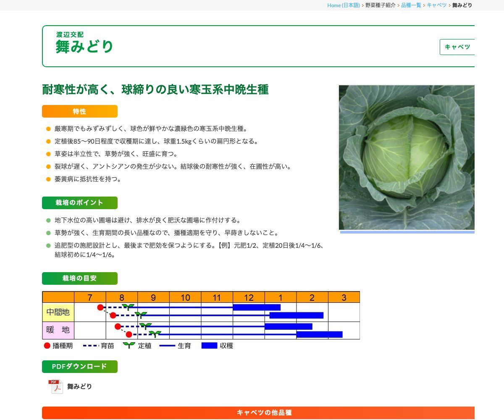Click the cabbage photo
The image size is (504, 420).
click(x=407, y=157)
